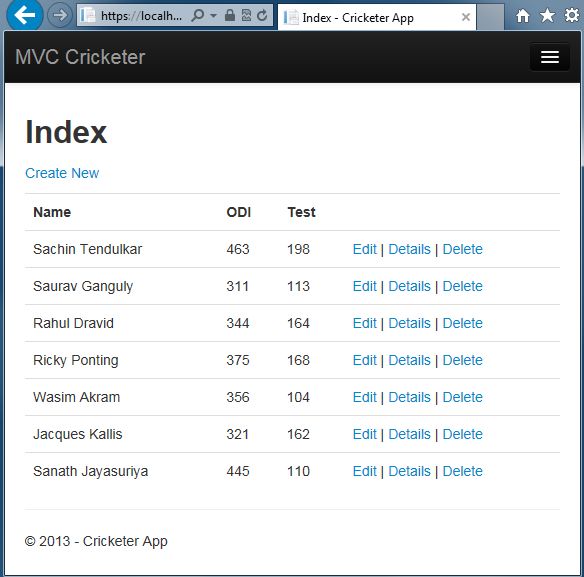Click the Index page heading
The image size is (584, 577).
coord(66,132)
